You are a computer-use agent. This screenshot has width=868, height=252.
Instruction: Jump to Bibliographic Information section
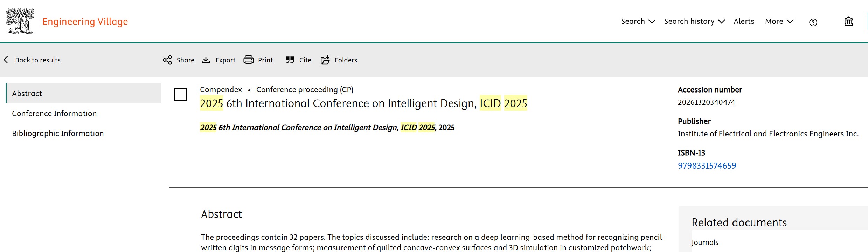[58, 134]
